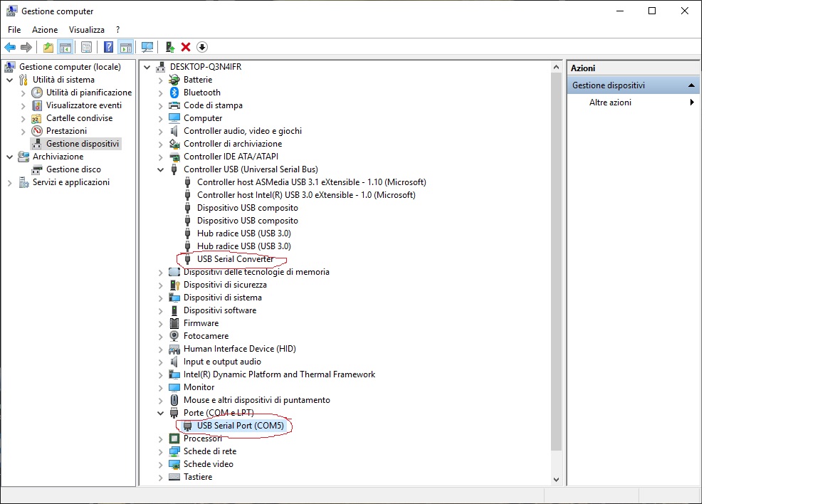The width and height of the screenshot is (820, 504).
Task: Expand the Schede di rete category
Action: (161, 451)
